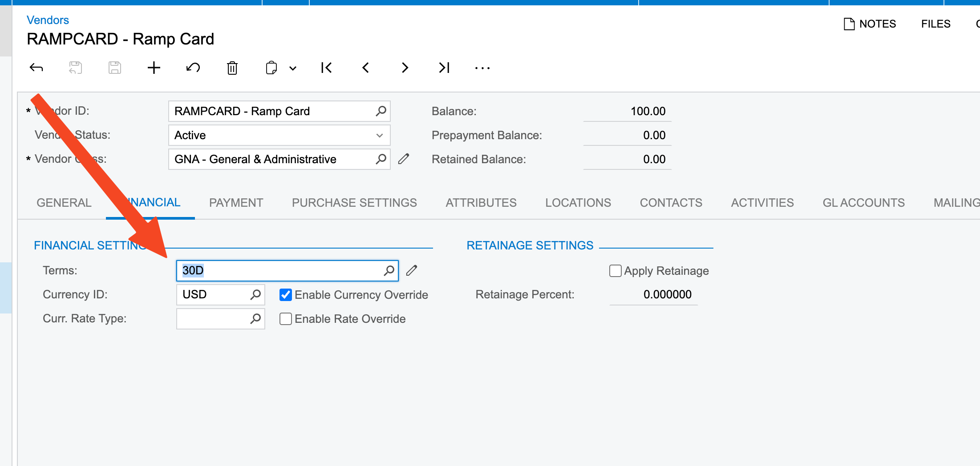Click the Save disk icon

[x=115, y=68]
